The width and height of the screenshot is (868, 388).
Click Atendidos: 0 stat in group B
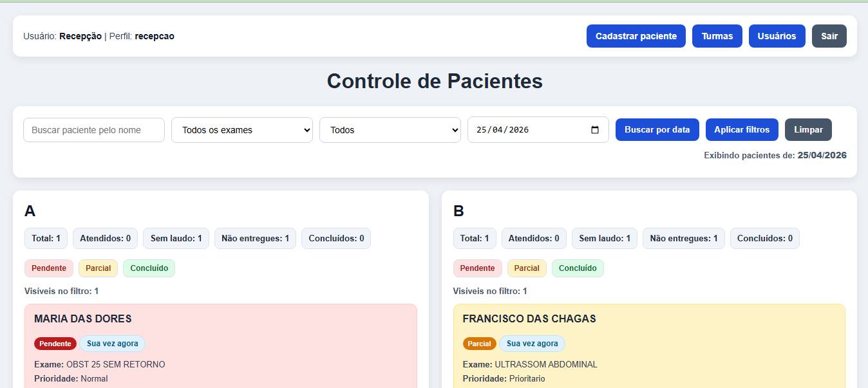pos(534,238)
